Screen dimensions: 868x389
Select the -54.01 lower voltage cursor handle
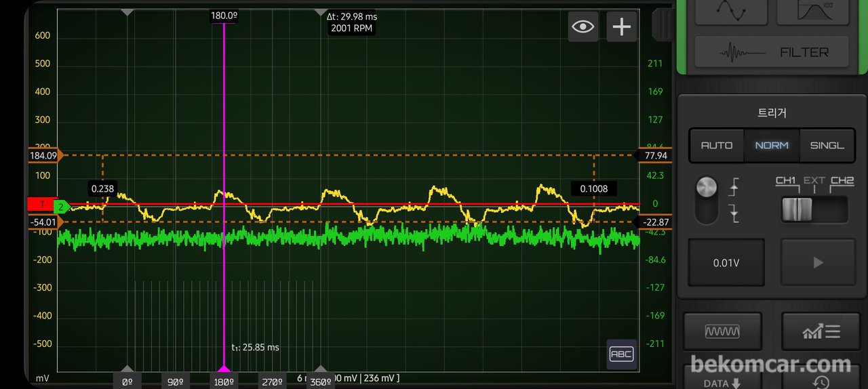(45, 222)
